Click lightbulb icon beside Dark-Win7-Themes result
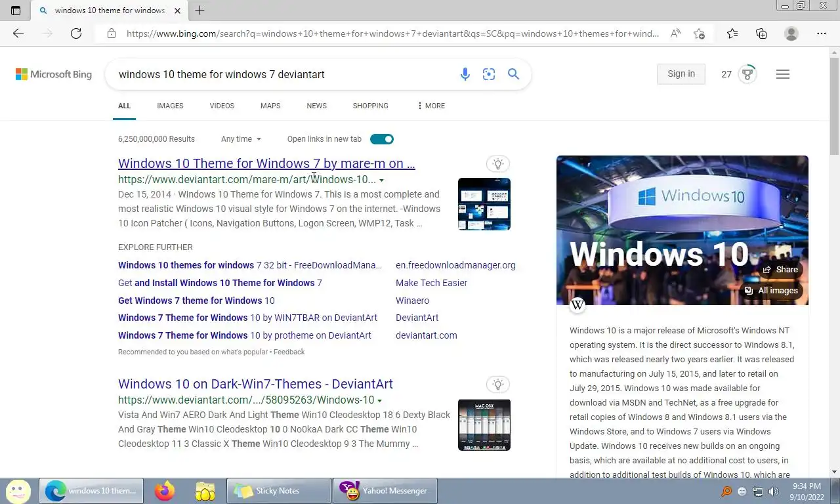 click(x=498, y=385)
